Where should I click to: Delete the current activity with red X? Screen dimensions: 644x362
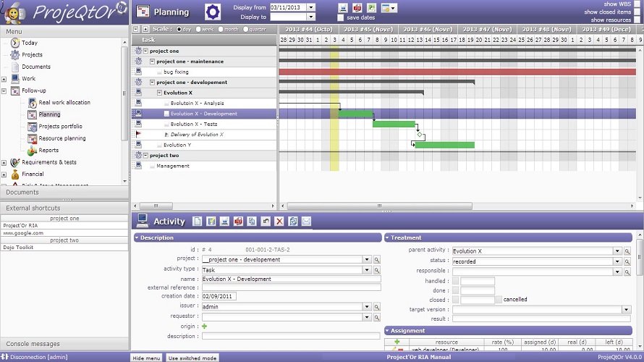tap(279, 222)
